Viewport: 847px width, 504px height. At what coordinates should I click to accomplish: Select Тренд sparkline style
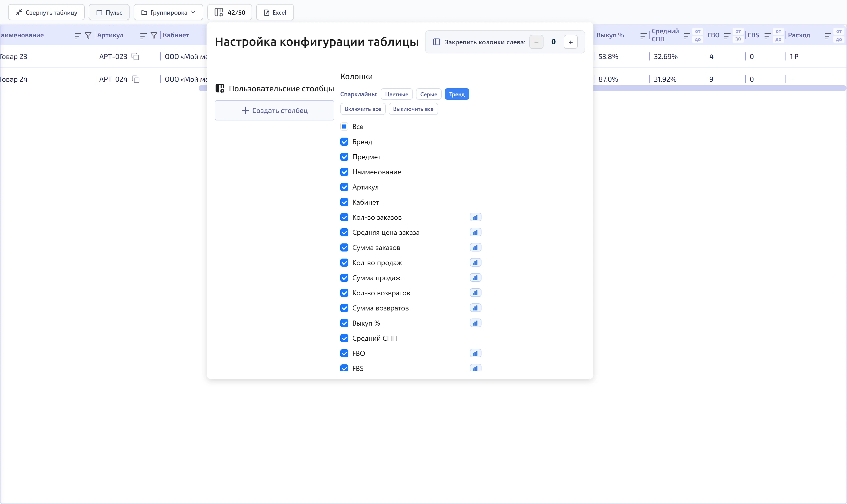click(x=457, y=94)
